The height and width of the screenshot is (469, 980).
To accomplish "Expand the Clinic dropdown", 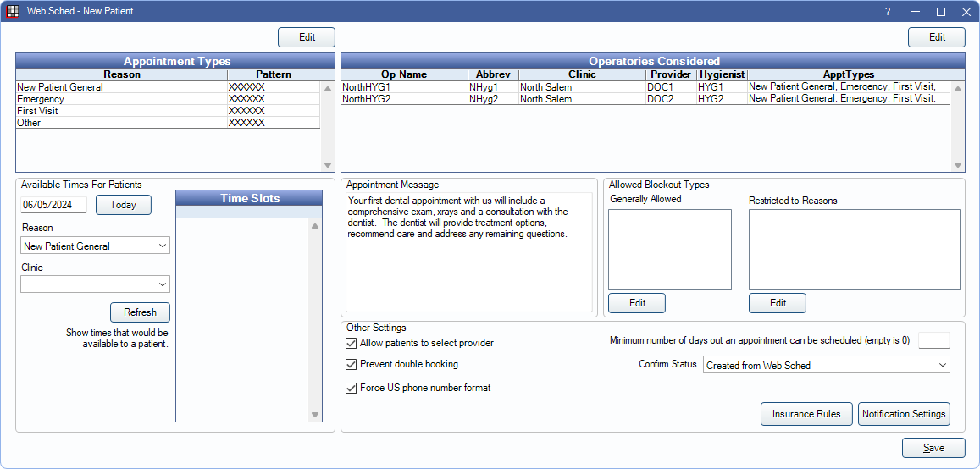I will click(x=95, y=284).
